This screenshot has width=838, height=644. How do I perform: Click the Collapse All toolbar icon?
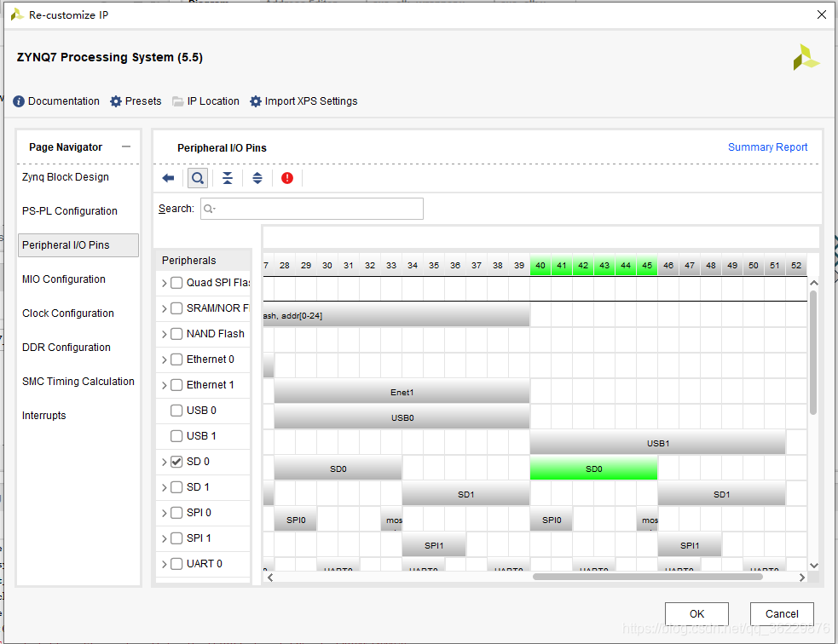coord(228,178)
